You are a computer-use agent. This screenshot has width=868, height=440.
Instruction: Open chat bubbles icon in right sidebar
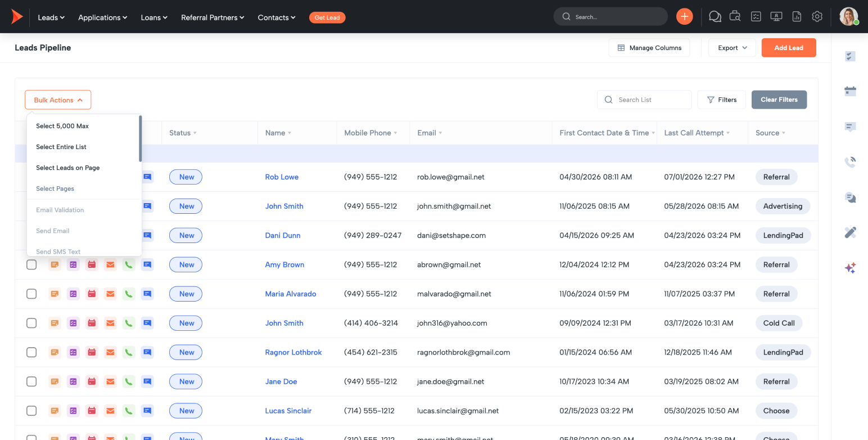(850, 197)
